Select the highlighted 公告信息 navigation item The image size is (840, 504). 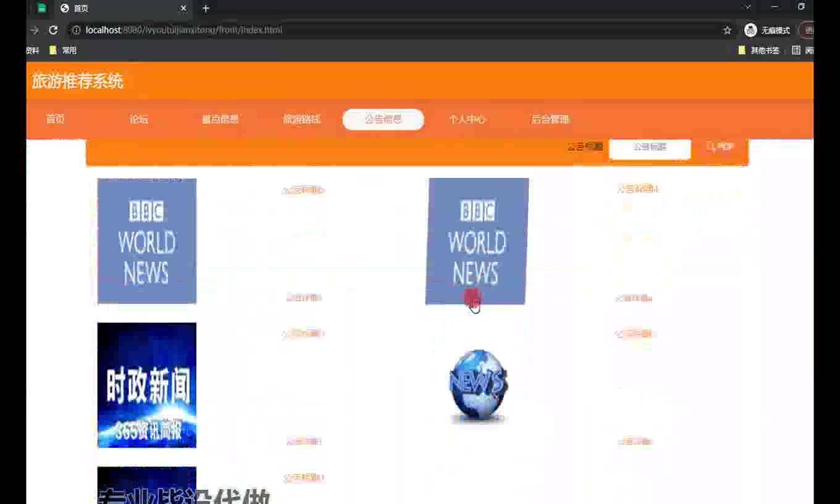pyautogui.click(x=383, y=119)
